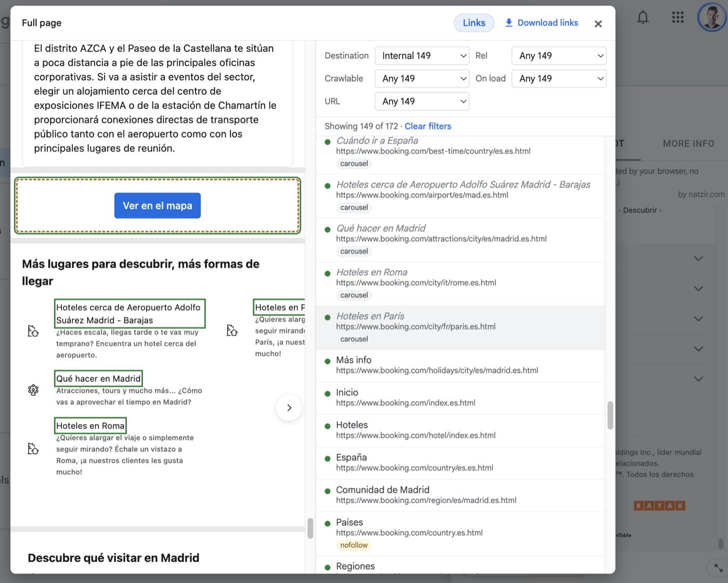Screen dimensions: 728x583
Task: Click the links list vertical scrollbar
Action: pyautogui.click(x=610, y=415)
